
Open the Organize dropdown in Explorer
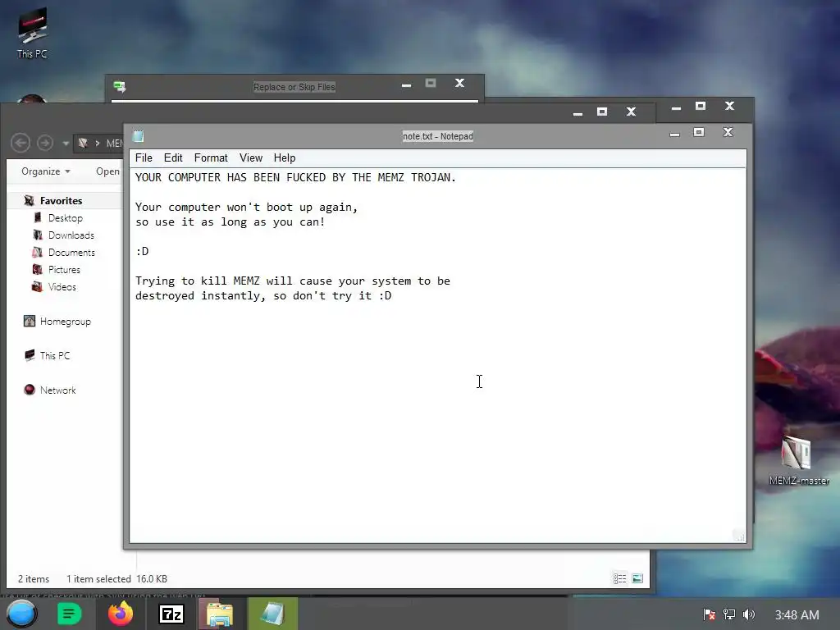click(46, 171)
